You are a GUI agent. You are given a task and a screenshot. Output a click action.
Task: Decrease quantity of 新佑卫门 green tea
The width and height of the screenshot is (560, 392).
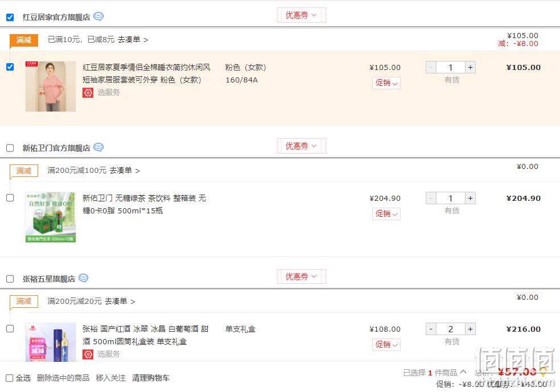(x=431, y=198)
